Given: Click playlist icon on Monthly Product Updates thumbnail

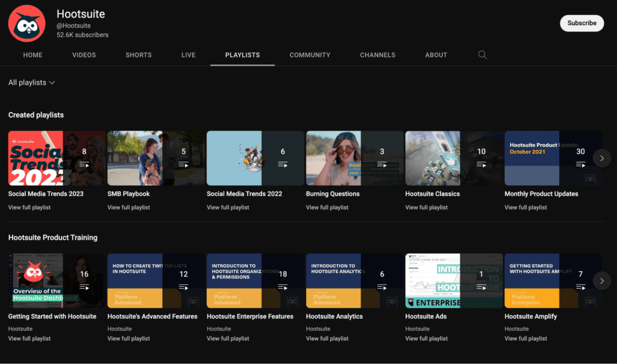Looking at the screenshot, I should [580, 165].
